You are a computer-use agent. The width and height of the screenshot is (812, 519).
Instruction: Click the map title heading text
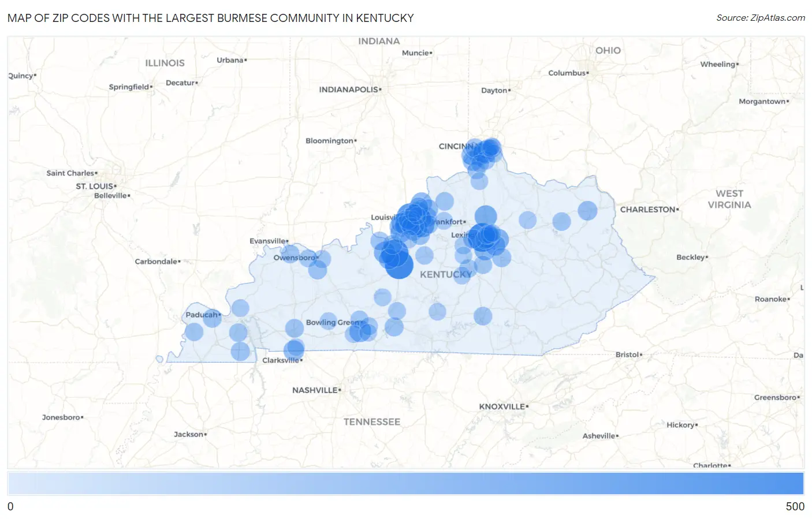[x=211, y=18]
